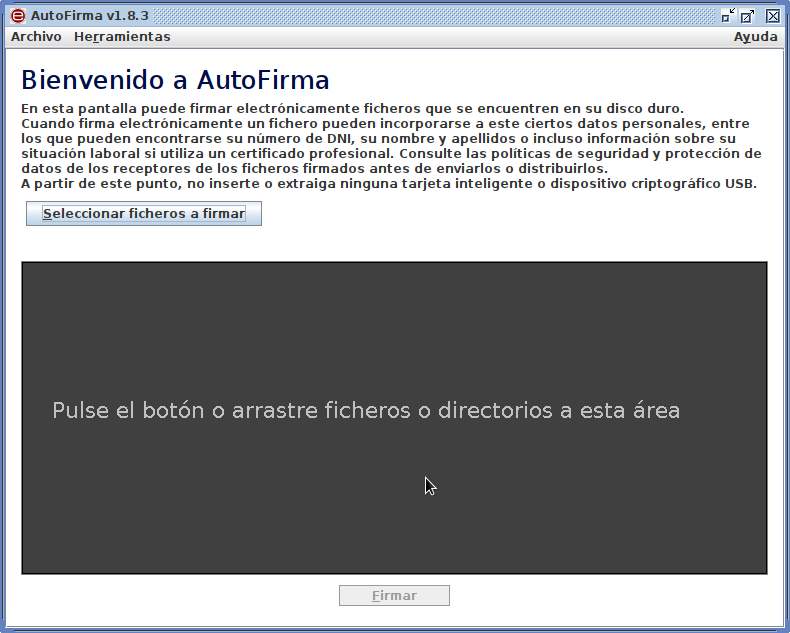
Task: Click the warning line starting 'A partir de este punto'
Action: (x=388, y=184)
